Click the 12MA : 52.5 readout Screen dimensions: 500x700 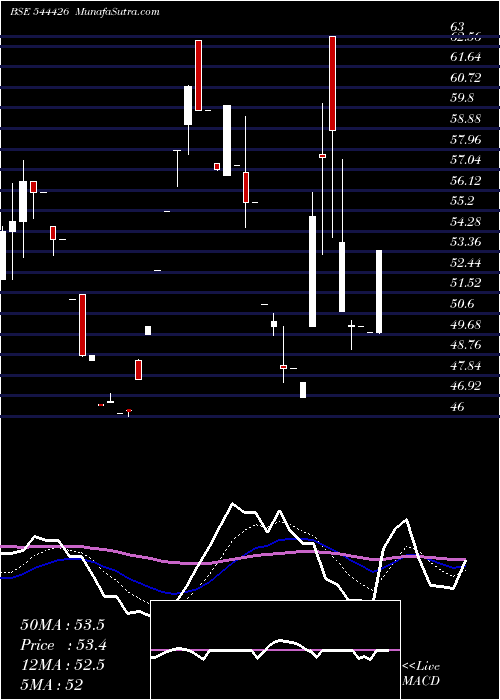tap(62, 665)
